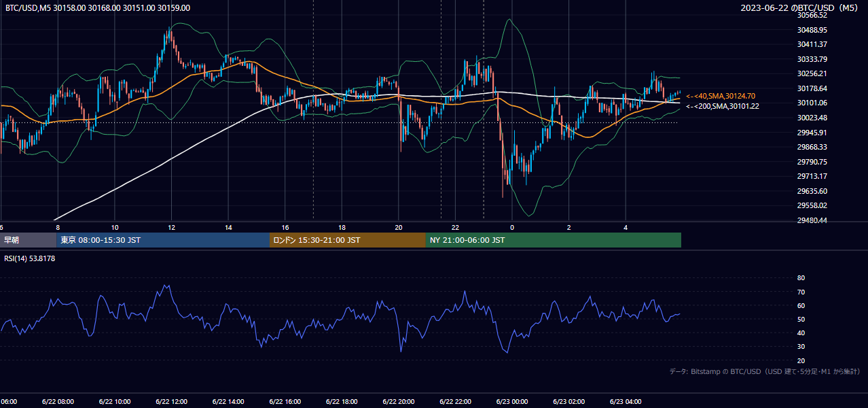This screenshot has height=408, width=868.
Task: Click the 6/22 12:00 date label
Action: pos(171,402)
